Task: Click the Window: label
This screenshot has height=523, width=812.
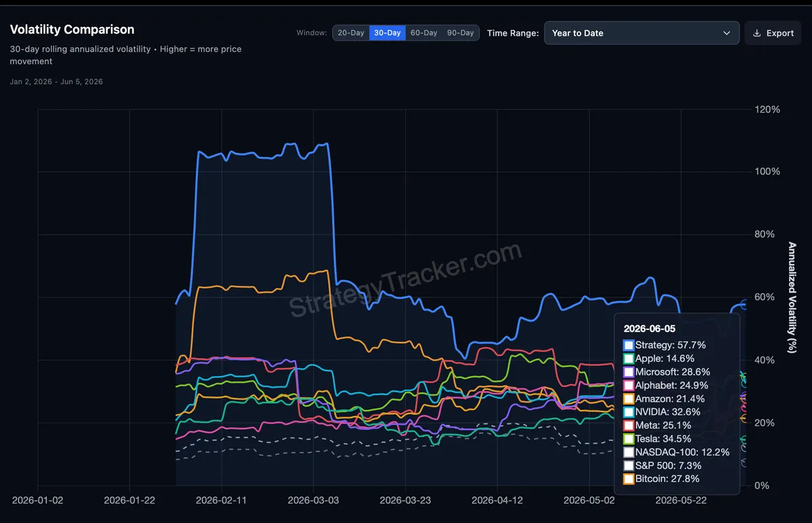Action: pos(312,33)
